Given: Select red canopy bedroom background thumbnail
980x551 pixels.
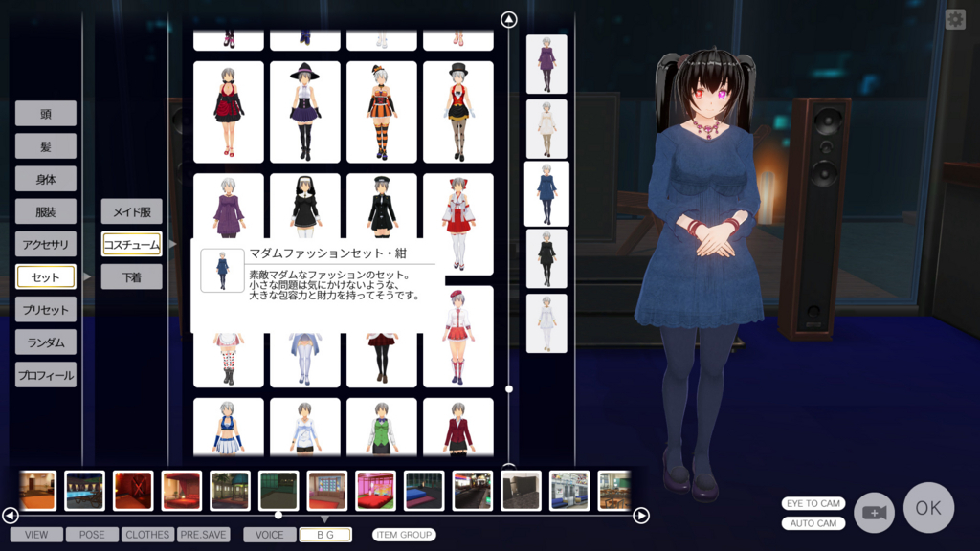Looking at the screenshot, I should [x=182, y=491].
